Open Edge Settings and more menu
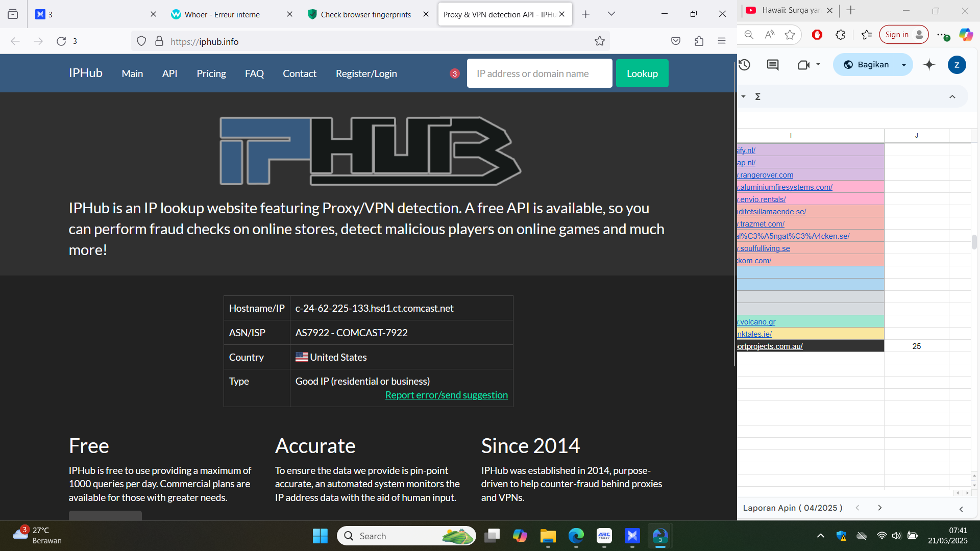Screen dimensions: 980x551 tap(942, 35)
